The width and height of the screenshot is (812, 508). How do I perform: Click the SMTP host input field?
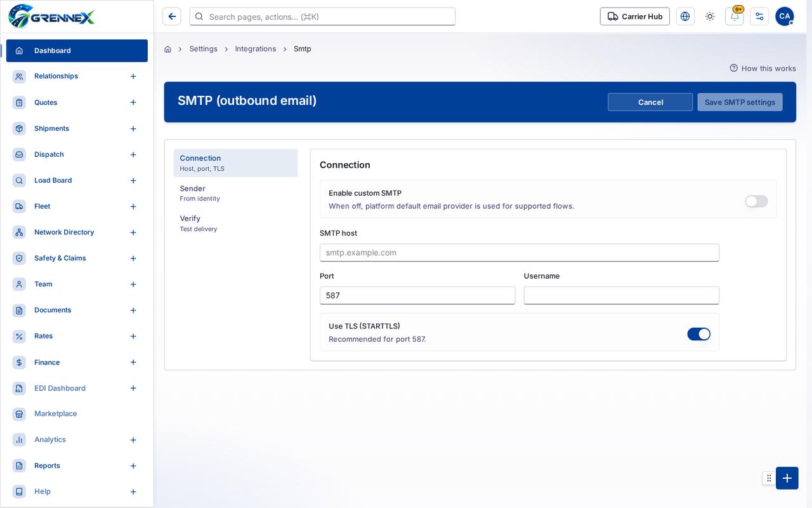click(519, 253)
